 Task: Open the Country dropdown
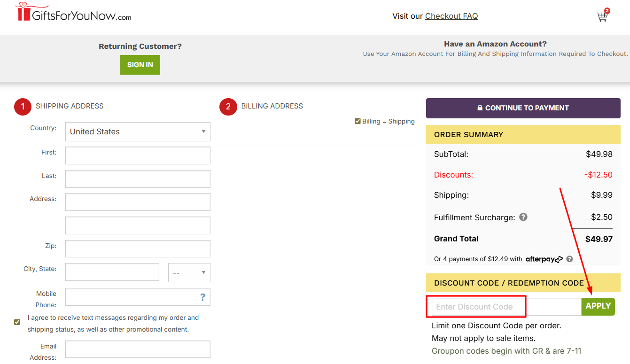pyautogui.click(x=138, y=132)
